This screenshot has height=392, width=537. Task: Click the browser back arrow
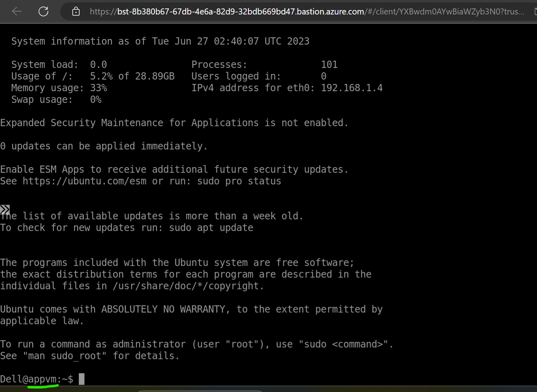click(x=17, y=12)
